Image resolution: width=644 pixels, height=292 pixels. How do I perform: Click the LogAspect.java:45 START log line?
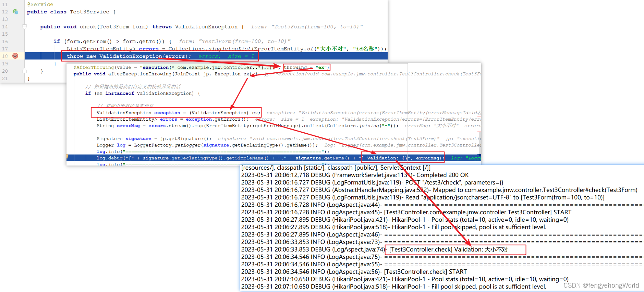click(406, 212)
